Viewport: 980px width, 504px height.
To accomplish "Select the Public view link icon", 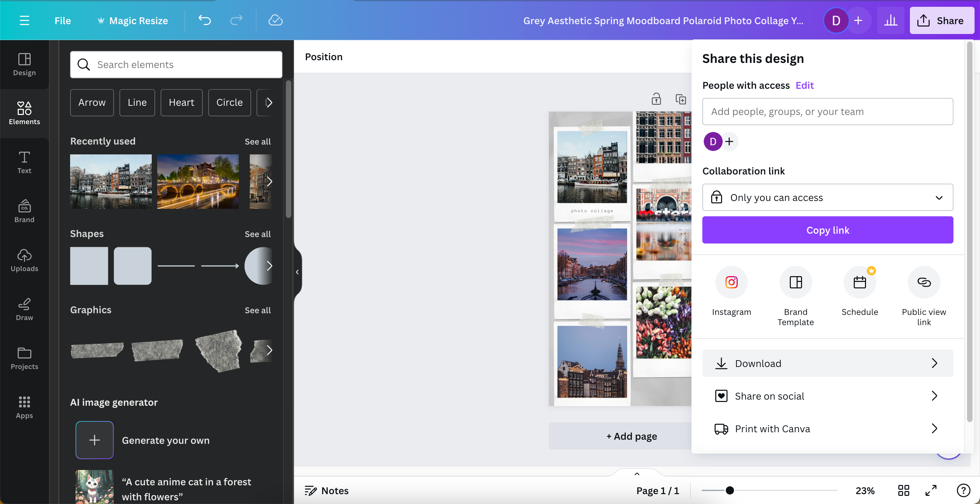I will 924,282.
